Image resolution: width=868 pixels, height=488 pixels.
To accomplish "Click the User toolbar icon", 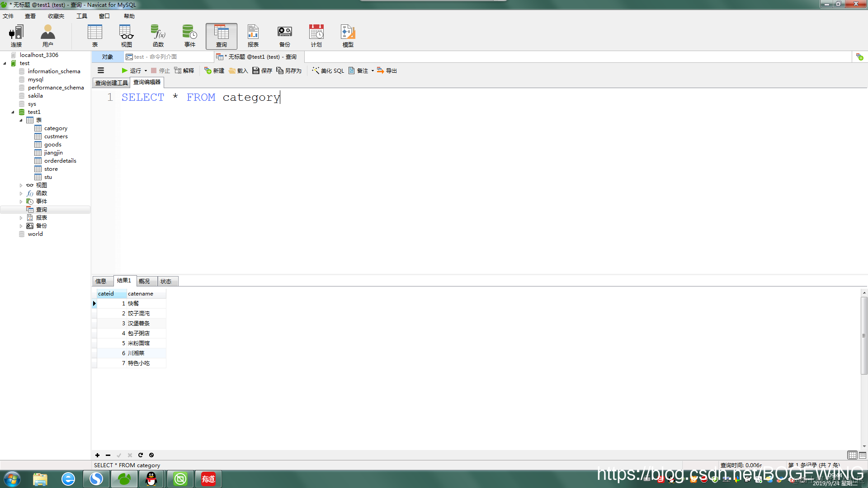I will [x=47, y=36].
